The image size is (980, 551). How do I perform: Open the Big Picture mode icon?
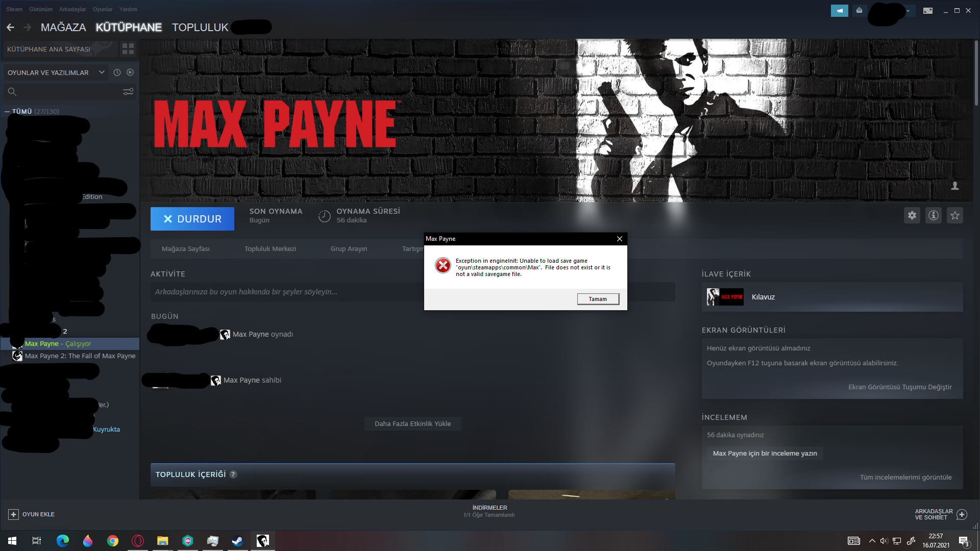pos(928,10)
